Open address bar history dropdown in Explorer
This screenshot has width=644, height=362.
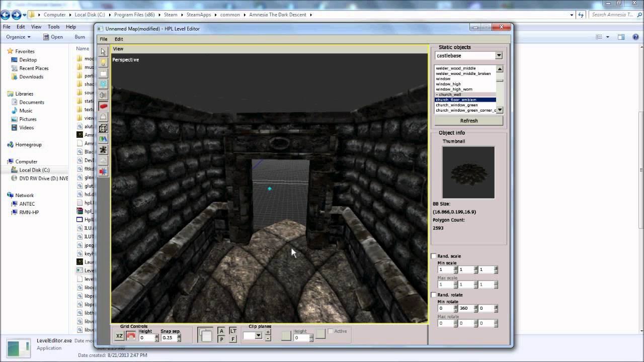(x=572, y=15)
